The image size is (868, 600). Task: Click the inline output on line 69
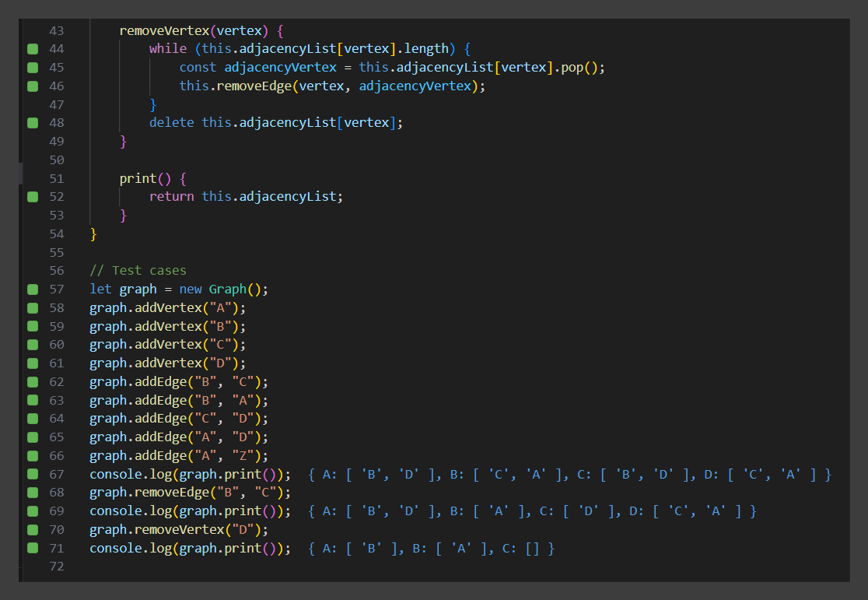point(532,511)
